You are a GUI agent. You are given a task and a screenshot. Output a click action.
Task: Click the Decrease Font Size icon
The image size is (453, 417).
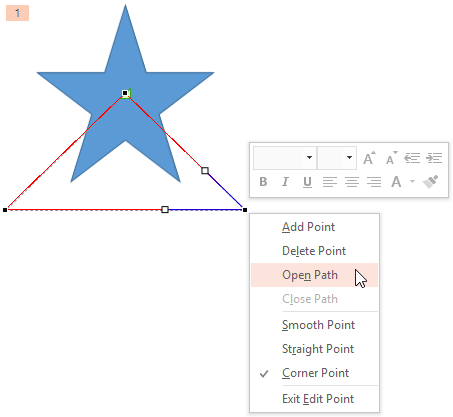(391, 158)
